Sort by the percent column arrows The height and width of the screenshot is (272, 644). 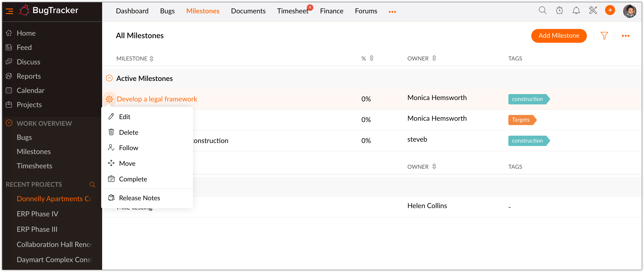pyautogui.click(x=371, y=58)
